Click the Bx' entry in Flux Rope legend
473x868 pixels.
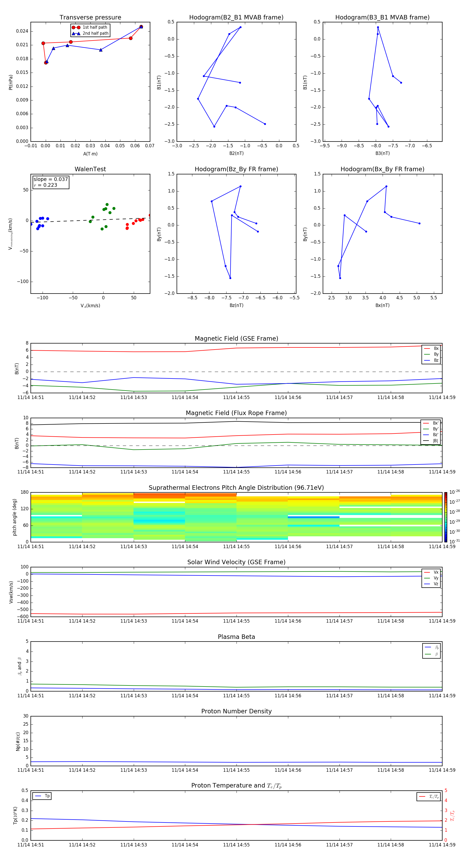pos(431,423)
